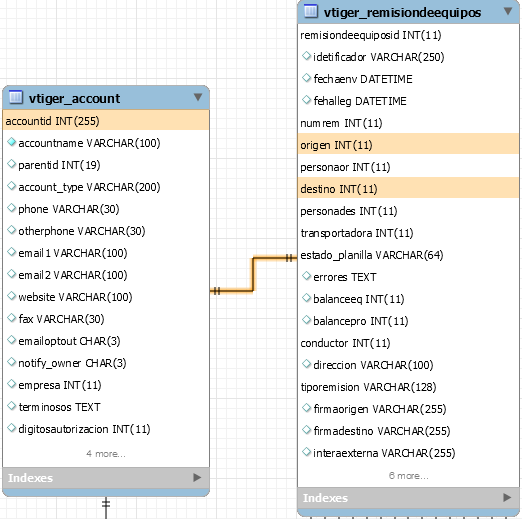Collapse vtiger_account table with header arrow

pos(198,97)
